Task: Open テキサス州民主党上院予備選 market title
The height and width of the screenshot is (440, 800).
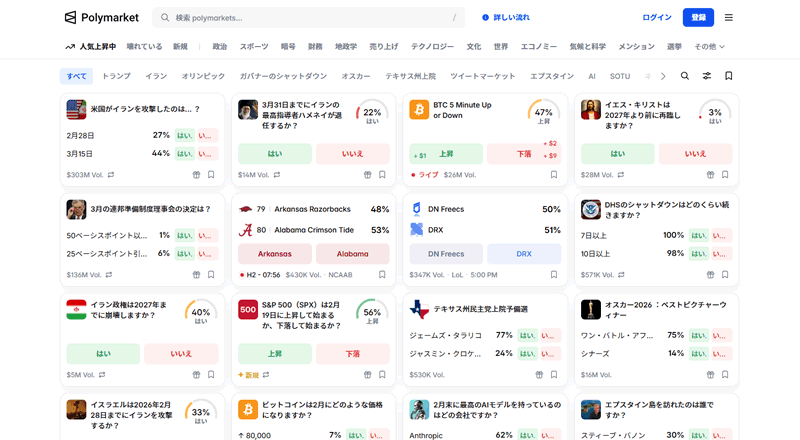Action: (481, 309)
